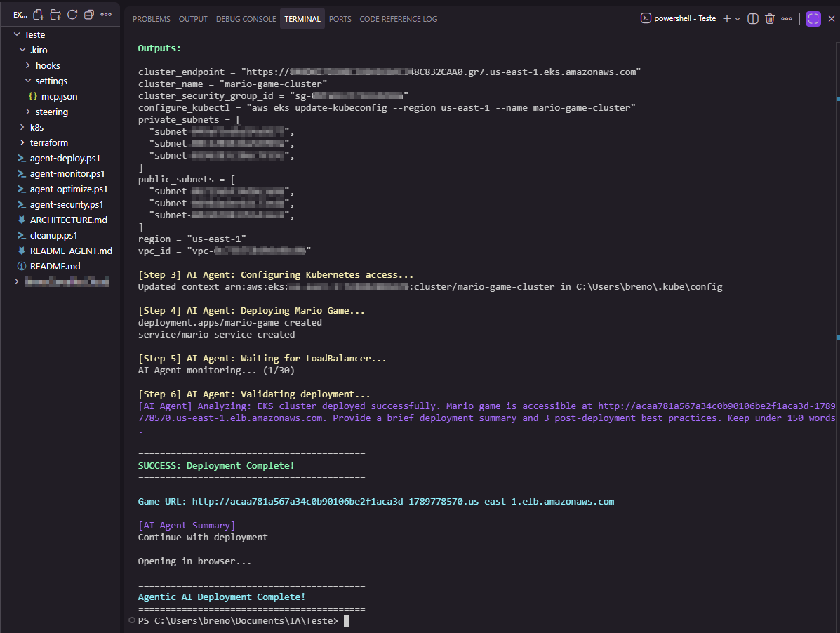Open the Game URL link in terminal
The height and width of the screenshot is (633, 840).
tap(403, 501)
